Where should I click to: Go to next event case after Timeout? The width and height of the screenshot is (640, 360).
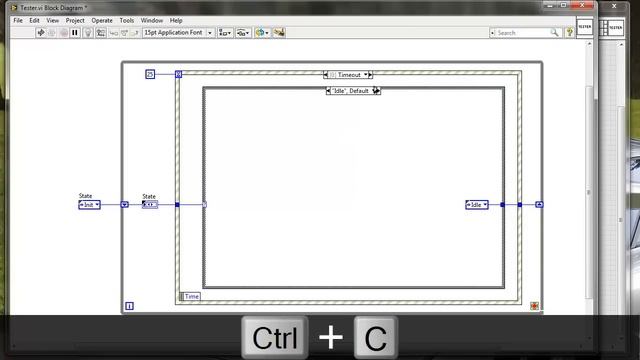371,75
